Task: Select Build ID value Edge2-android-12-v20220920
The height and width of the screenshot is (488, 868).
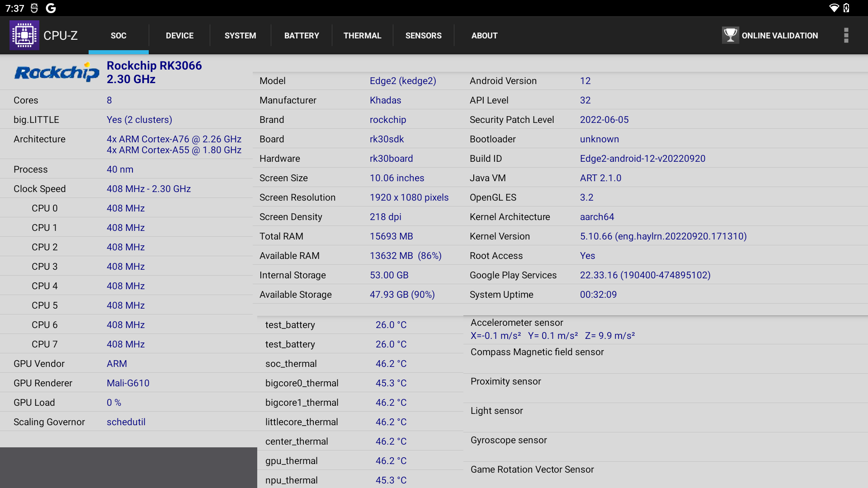Action: tap(643, 159)
